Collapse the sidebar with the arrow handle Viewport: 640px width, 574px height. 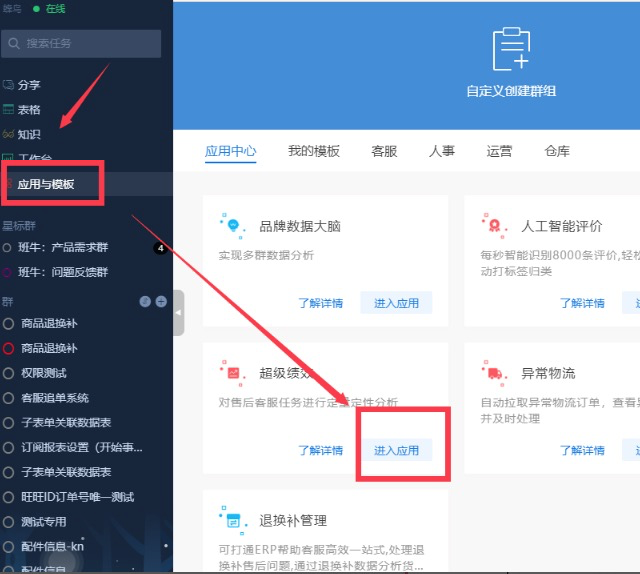pos(178,313)
